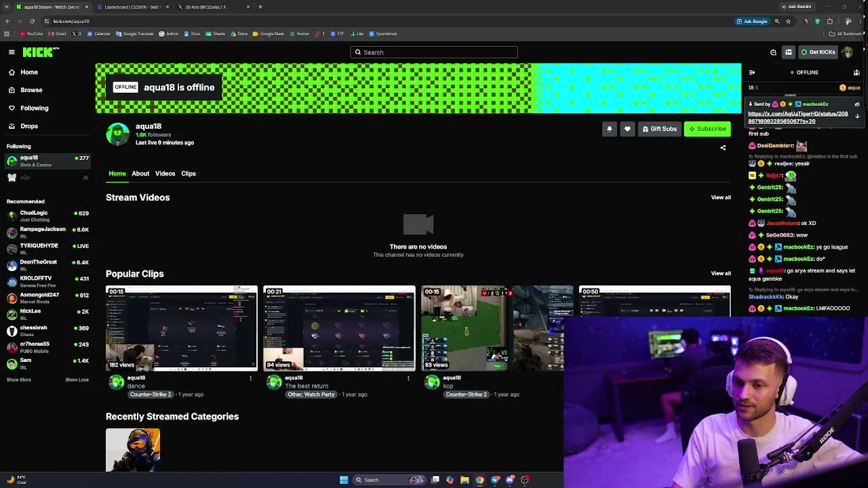Click Show Less under Recommended
The height and width of the screenshot is (488, 868).
(77, 380)
